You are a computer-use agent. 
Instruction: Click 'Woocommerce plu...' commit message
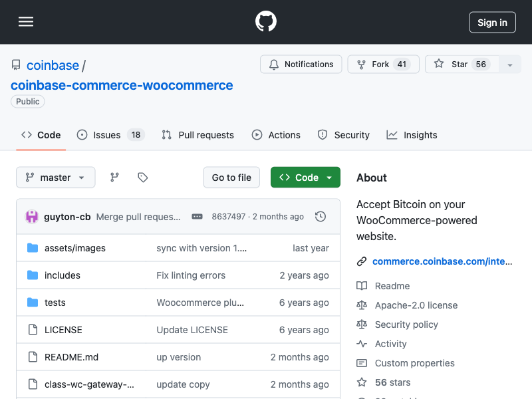tap(200, 303)
